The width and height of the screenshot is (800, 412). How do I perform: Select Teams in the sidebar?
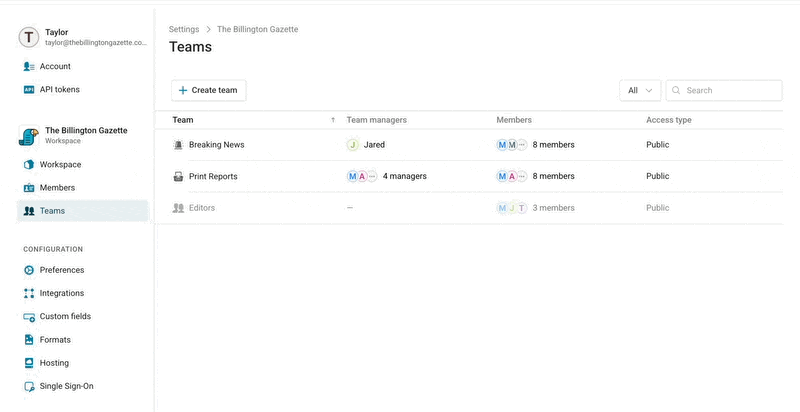(83, 211)
